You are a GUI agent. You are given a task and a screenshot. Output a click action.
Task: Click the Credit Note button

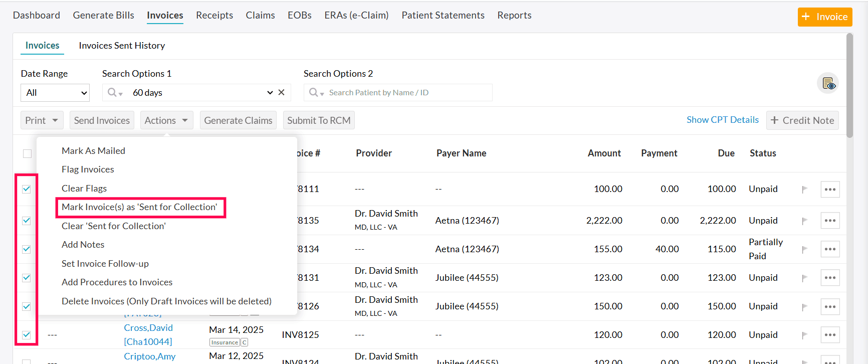(x=802, y=120)
